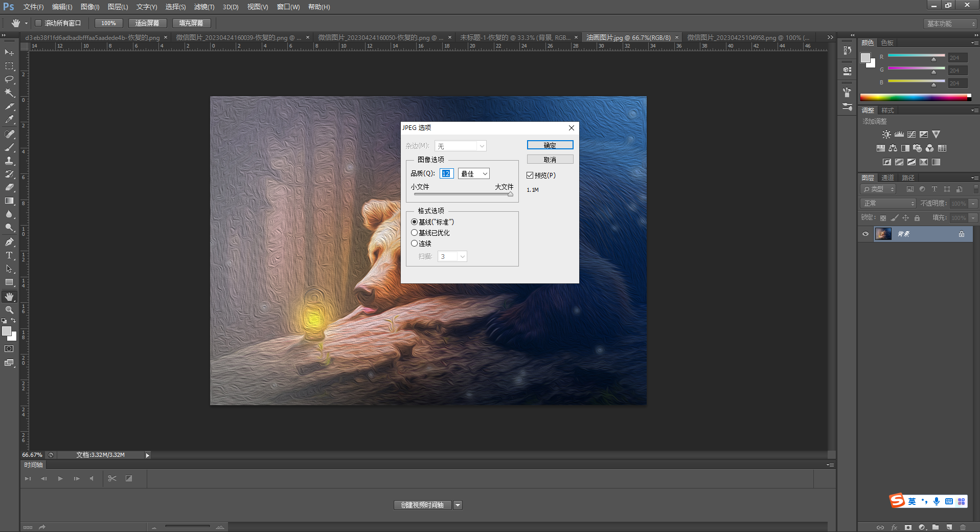Choose the 连续 progressive radio option

415,243
